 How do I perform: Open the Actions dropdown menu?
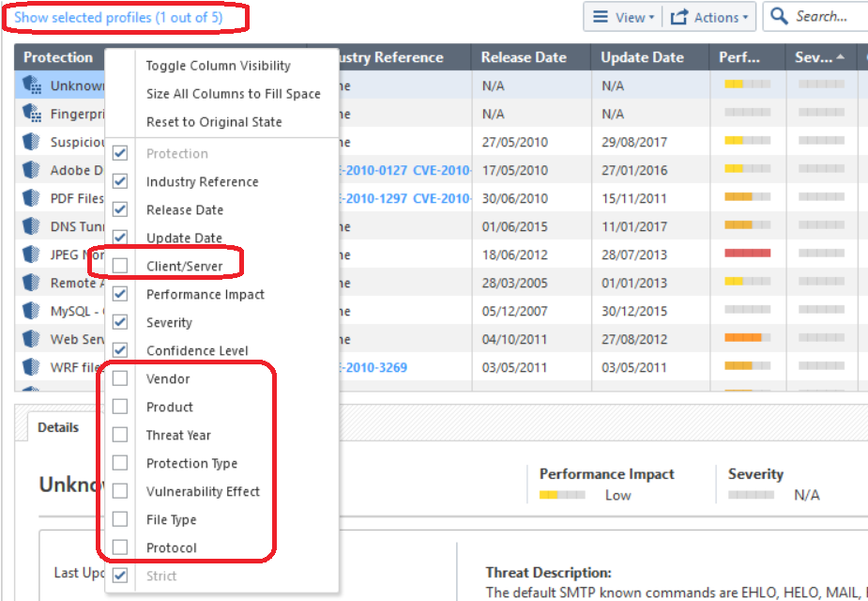coord(718,16)
